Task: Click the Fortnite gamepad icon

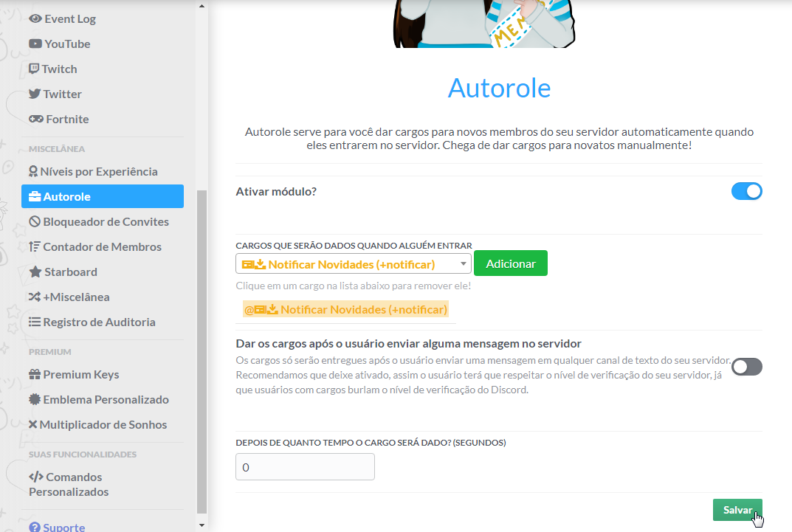Action: [35, 120]
